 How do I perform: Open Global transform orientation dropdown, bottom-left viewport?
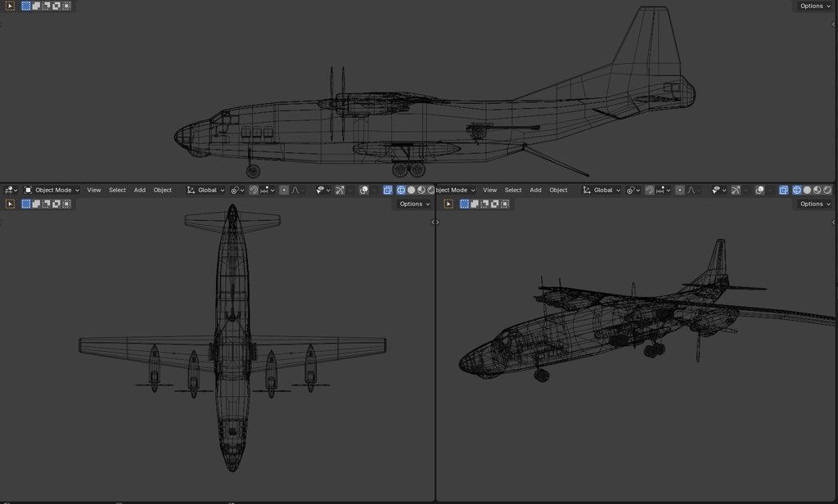click(205, 190)
